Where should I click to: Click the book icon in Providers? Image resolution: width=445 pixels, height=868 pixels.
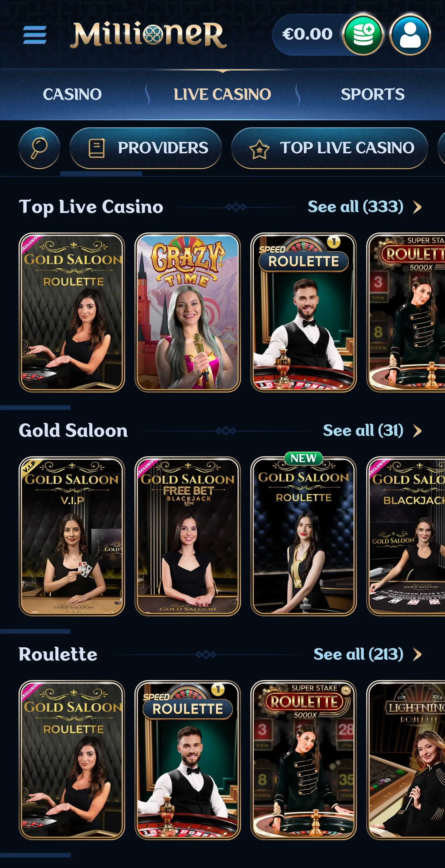(96, 148)
